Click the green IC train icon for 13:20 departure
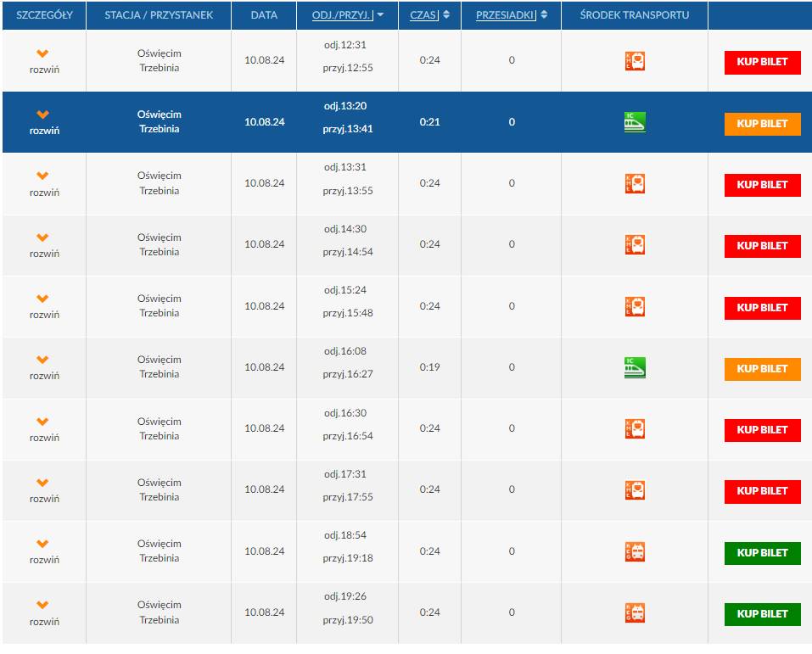Viewport: 812px width, 654px height. [x=634, y=122]
